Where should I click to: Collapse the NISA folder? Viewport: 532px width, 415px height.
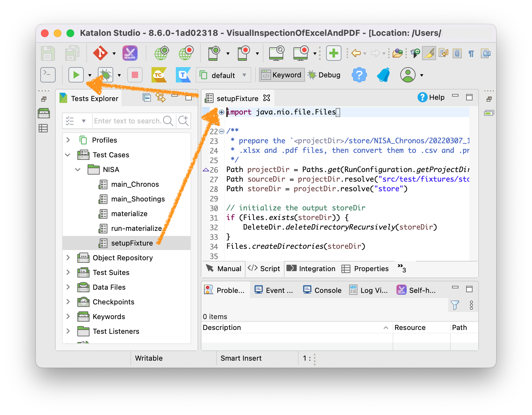[x=78, y=169]
